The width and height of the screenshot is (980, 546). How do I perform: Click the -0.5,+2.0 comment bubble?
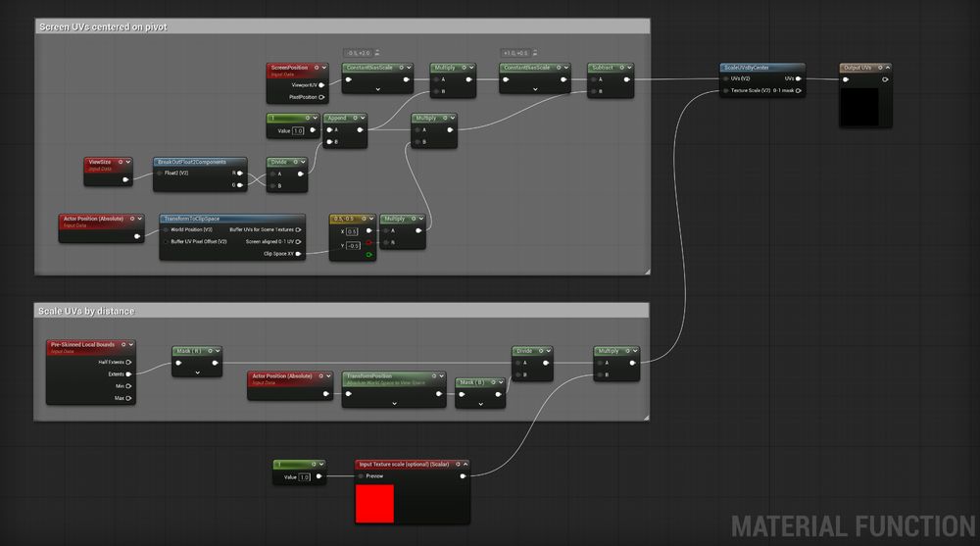click(359, 53)
